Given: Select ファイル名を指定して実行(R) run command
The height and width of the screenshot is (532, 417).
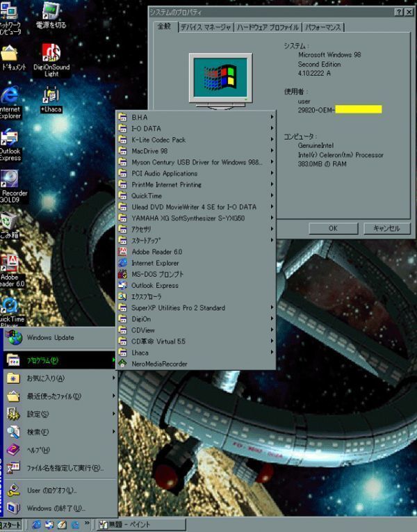Looking at the screenshot, I should point(60,468).
